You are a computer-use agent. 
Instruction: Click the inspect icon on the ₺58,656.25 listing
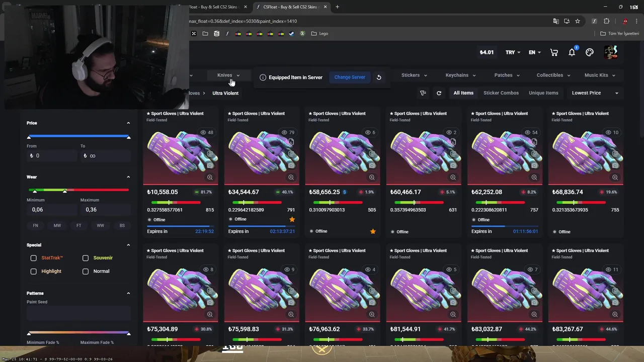372,154
